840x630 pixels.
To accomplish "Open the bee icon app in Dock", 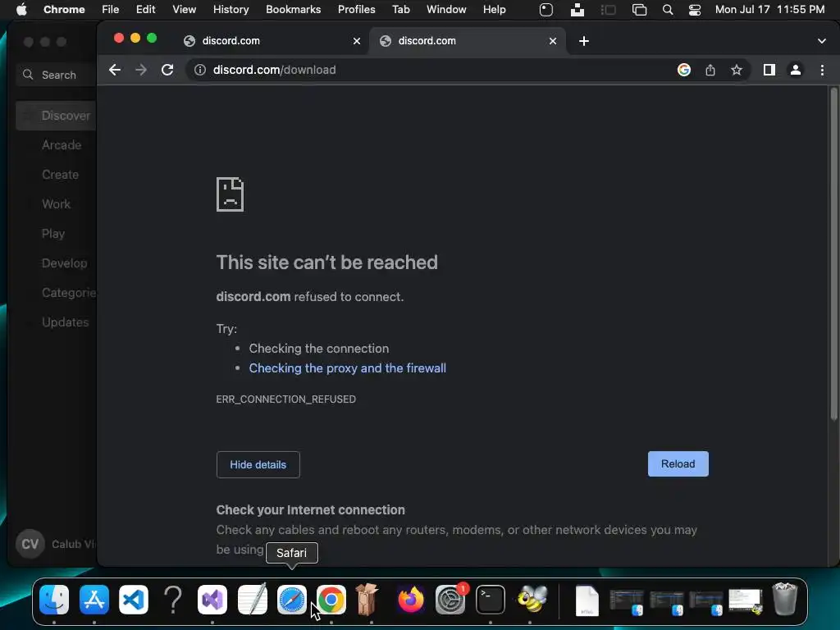I will pyautogui.click(x=532, y=600).
